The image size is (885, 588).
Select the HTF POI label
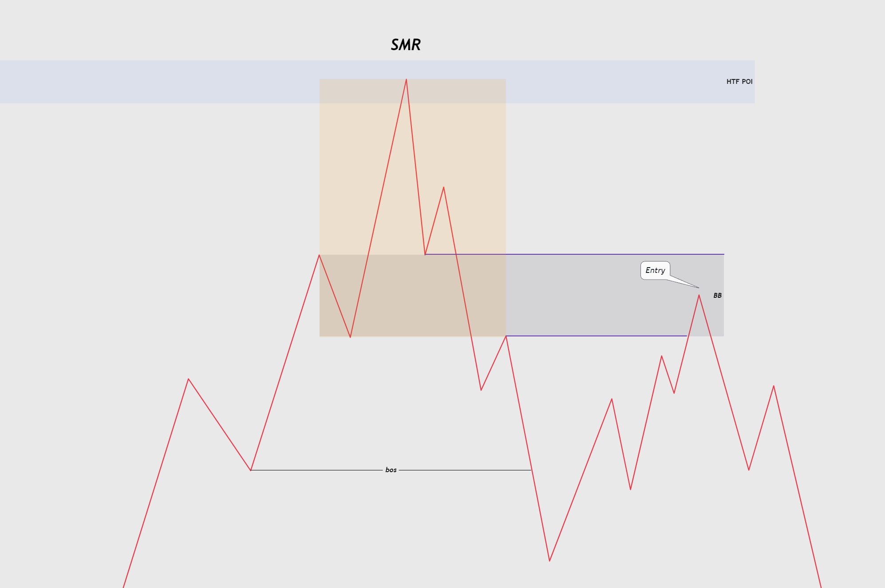click(x=739, y=82)
